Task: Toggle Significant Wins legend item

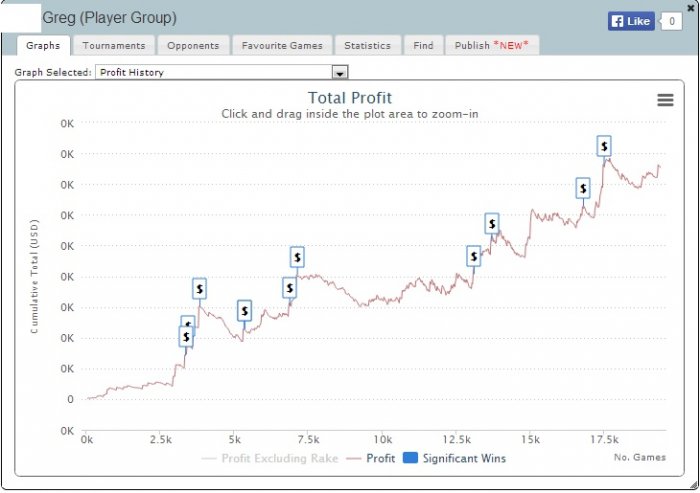Action: [455, 458]
